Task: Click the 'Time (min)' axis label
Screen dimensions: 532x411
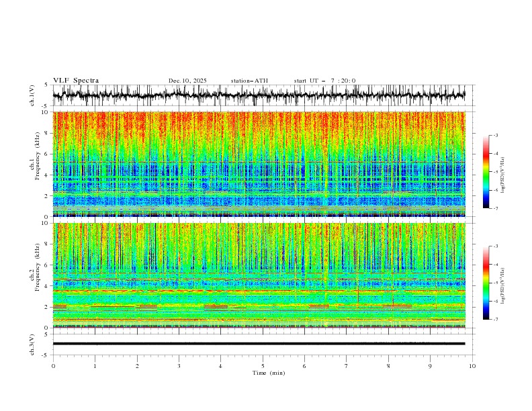Action: pyautogui.click(x=269, y=373)
